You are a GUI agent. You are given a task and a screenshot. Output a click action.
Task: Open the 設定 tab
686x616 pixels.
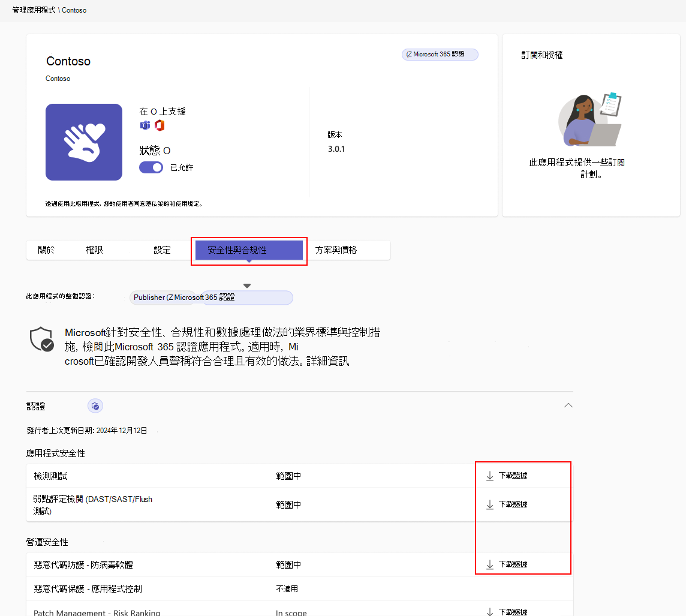(163, 250)
